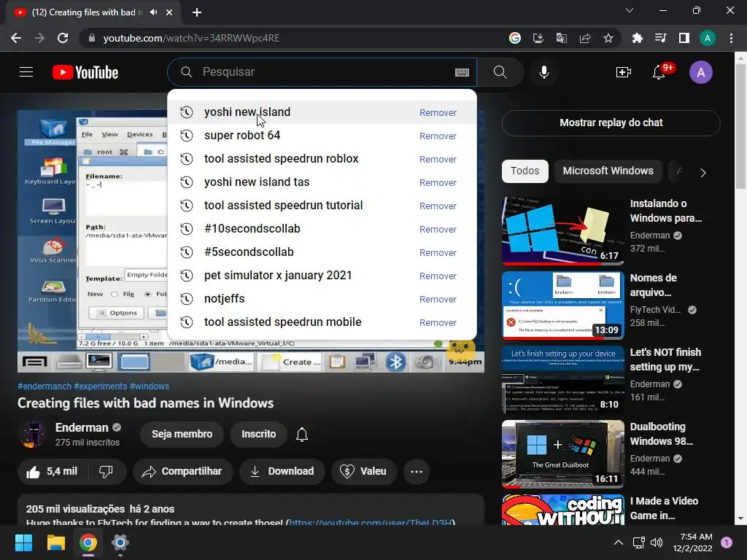Open "Nomes de arquivo..." video thumbnail
747x560 pixels.
[x=562, y=306]
